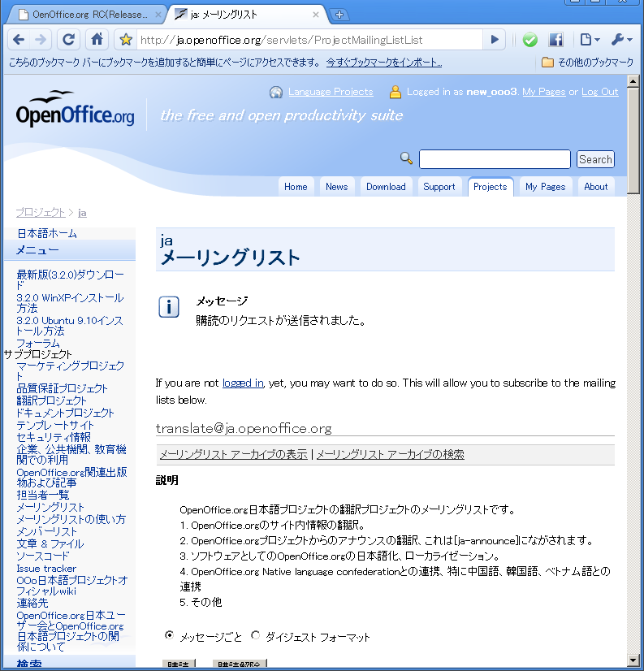Click the browser Back arrow
Viewport: 644px width, 671px height.
click(x=19, y=40)
